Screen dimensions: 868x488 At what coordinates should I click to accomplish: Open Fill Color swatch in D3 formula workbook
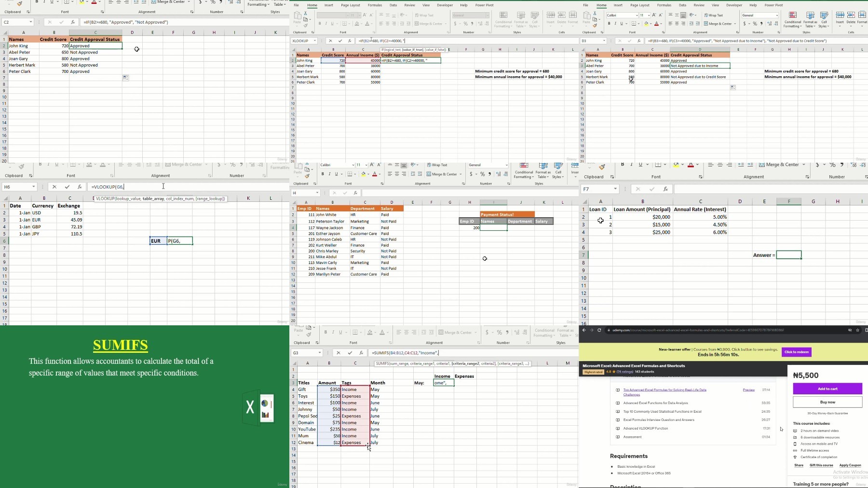(646, 24)
